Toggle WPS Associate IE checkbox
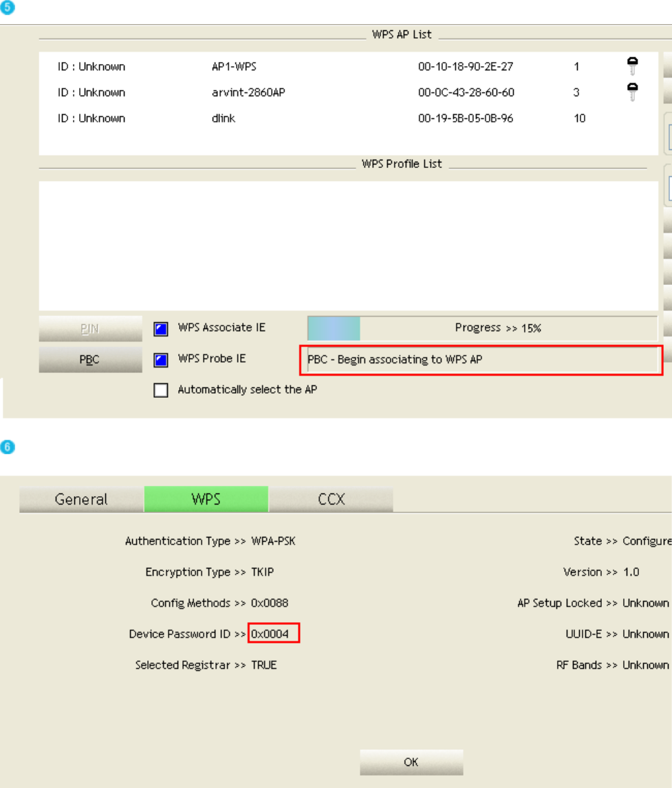Image resolution: width=672 pixels, height=788 pixels. click(161, 329)
